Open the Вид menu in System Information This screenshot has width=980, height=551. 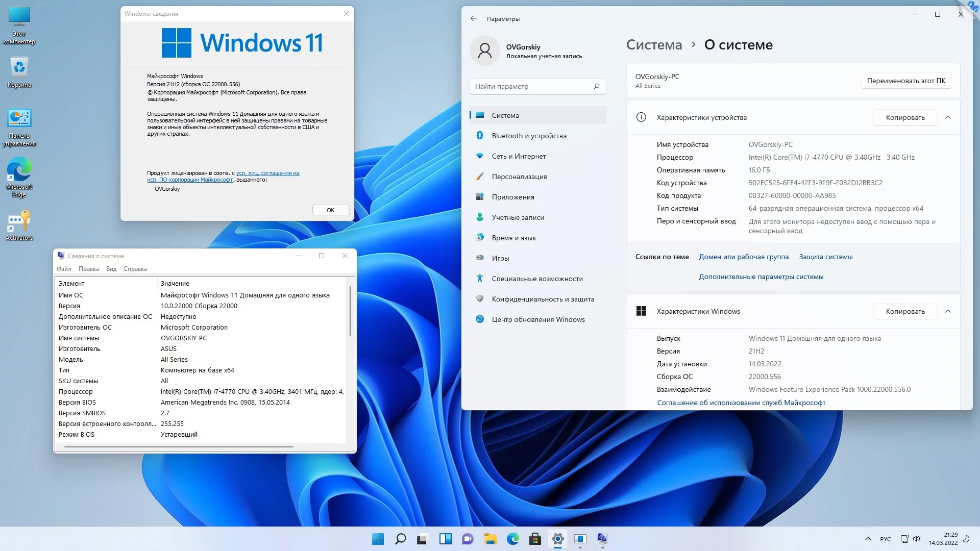click(111, 269)
